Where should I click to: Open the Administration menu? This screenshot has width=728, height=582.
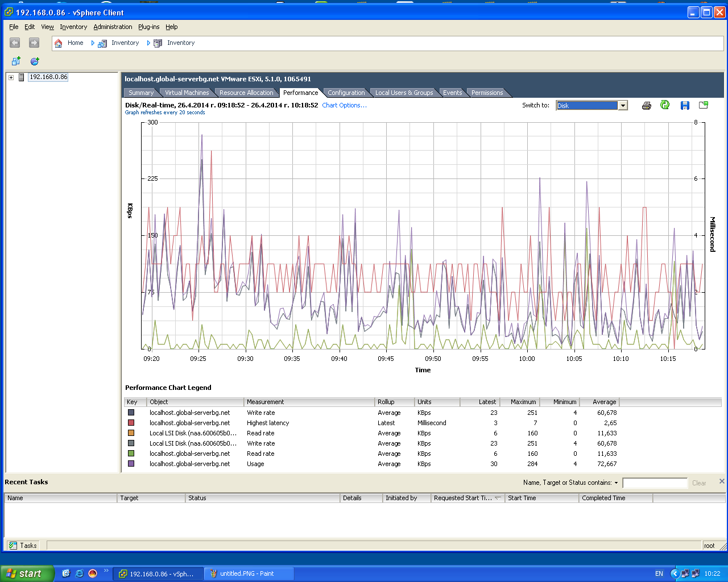pyautogui.click(x=113, y=27)
